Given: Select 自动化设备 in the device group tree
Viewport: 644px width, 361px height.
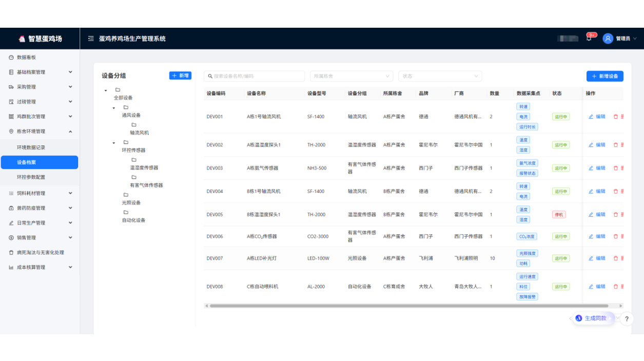Looking at the screenshot, I should 133,220.
